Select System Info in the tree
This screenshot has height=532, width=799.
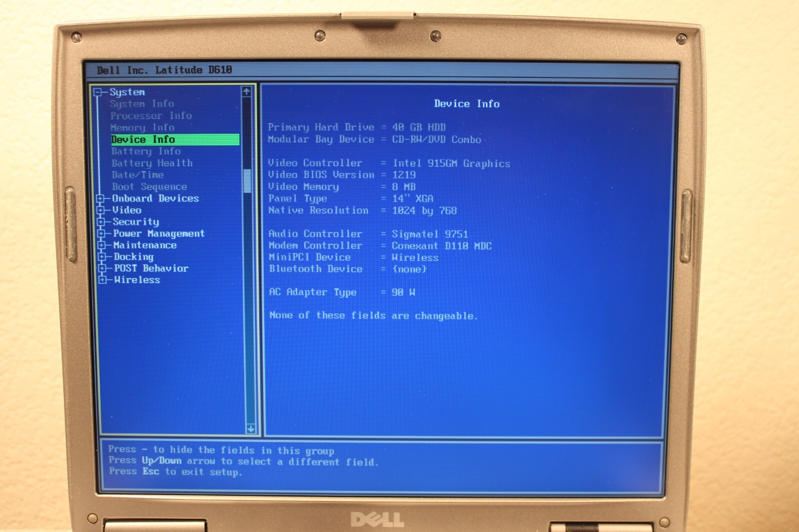[142, 104]
